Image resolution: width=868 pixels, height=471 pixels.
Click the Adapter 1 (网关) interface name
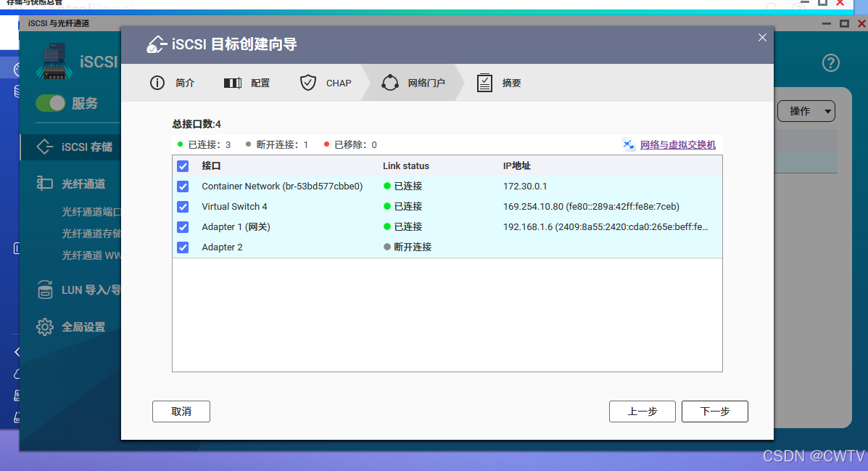pyautogui.click(x=236, y=227)
